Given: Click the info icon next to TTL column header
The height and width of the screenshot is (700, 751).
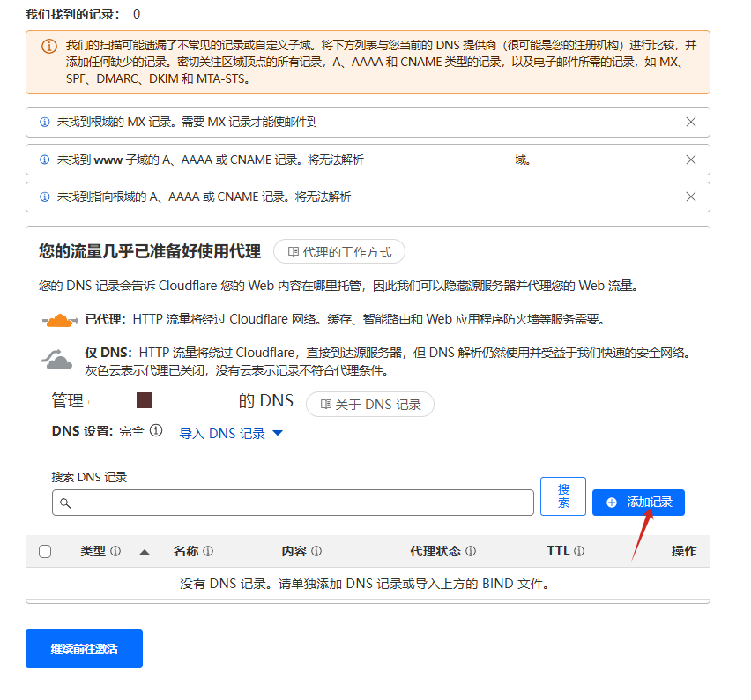Looking at the screenshot, I should [577, 550].
